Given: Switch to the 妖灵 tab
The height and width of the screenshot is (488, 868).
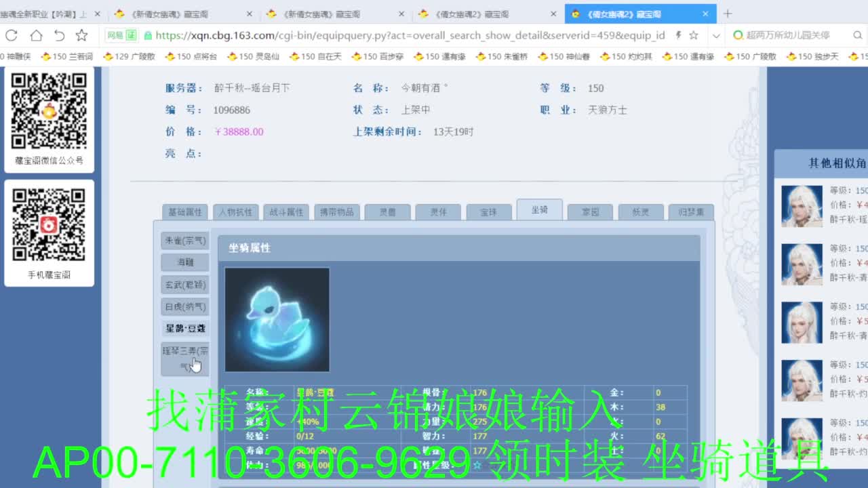Looking at the screenshot, I should (641, 212).
